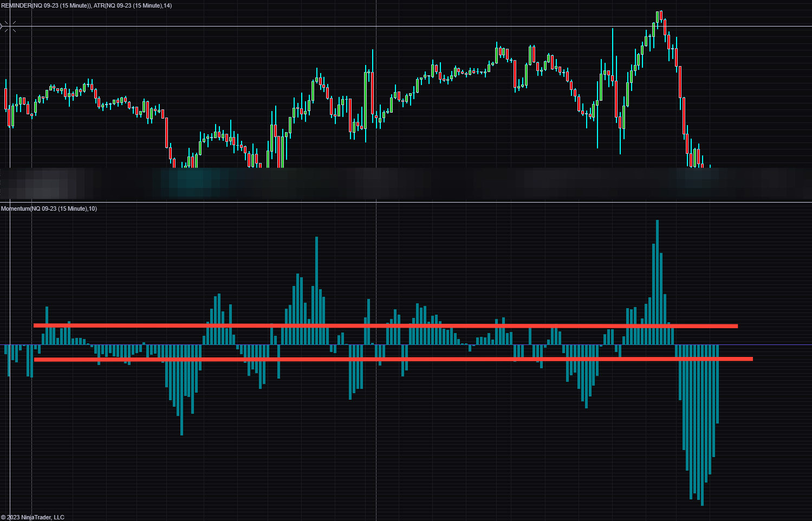
Task: Toggle selection of the upper red threshold line
Action: tap(379, 325)
